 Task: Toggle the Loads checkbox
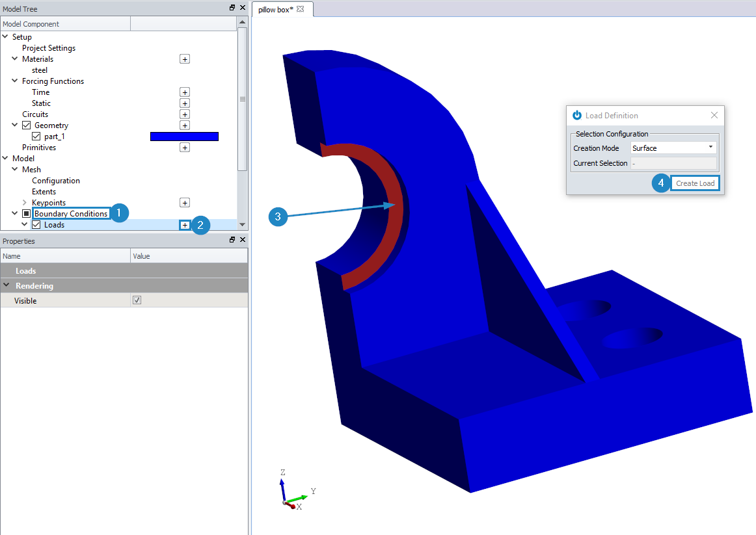[36, 225]
